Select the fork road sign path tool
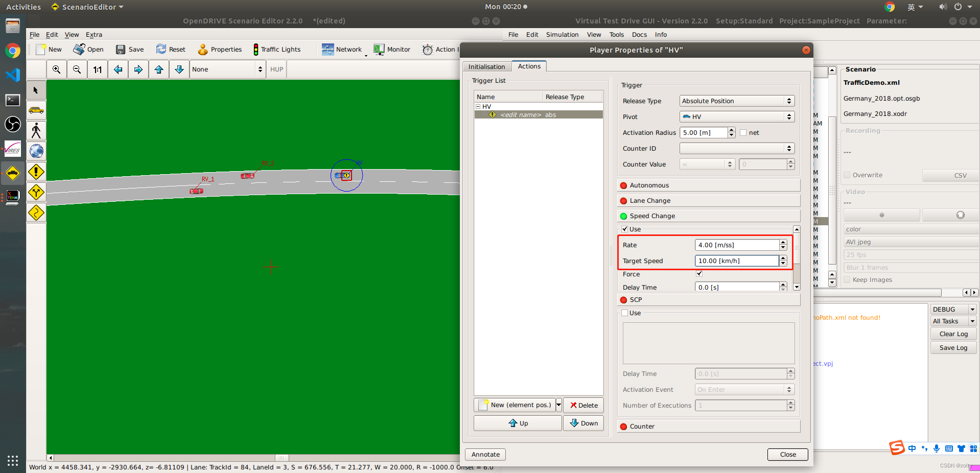 pyautogui.click(x=36, y=192)
